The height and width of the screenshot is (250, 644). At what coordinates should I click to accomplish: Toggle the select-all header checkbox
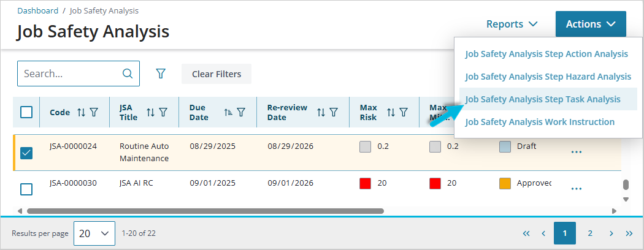point(26,112)
